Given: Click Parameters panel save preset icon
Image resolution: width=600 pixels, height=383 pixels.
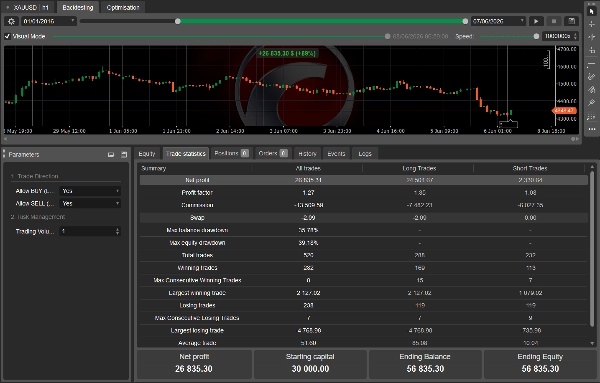Looking at the screenshot, I should (x=124, y=155).
